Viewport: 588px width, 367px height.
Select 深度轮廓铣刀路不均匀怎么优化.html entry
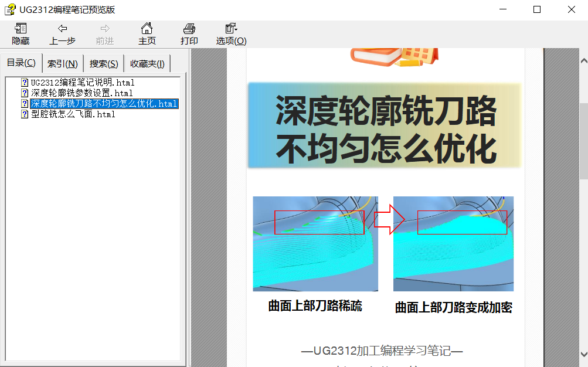pyautogui.click(x=103, y=104)
